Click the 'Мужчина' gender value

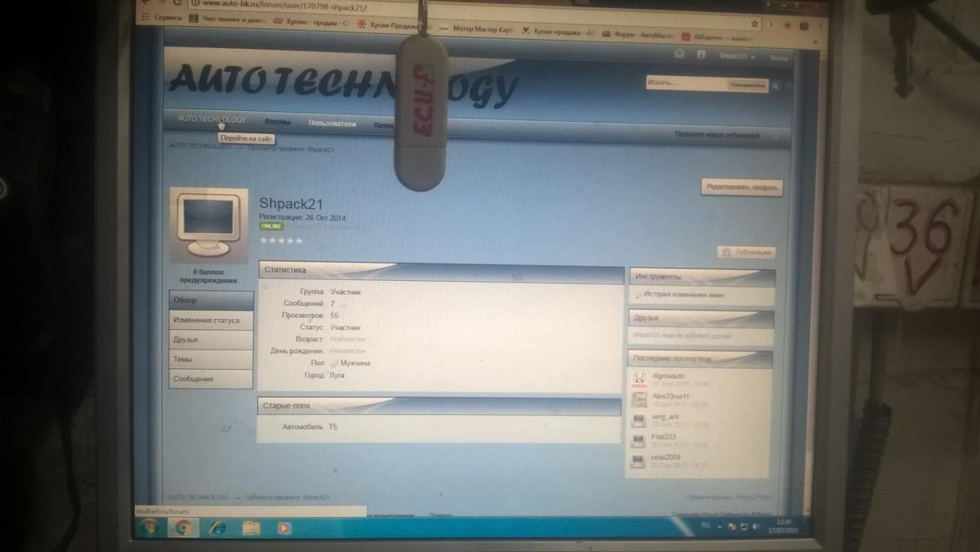point(355,363)
